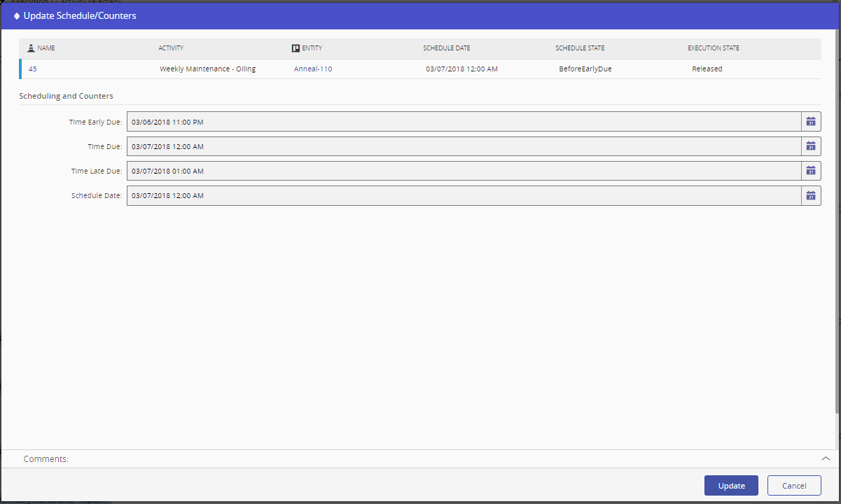This screenshot has height=504, width=841.
Task: Click the SCHEDULE DATE column header
Action: (447, 48)
